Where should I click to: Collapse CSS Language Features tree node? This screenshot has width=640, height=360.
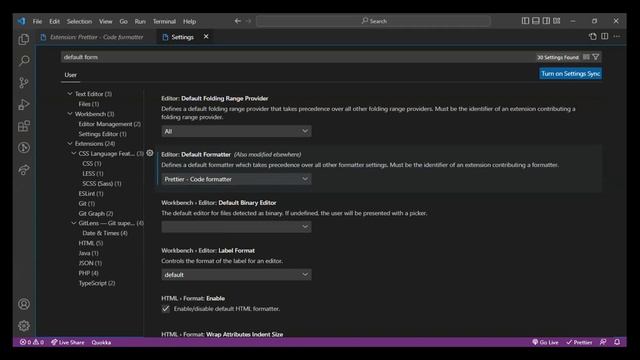[x=74, y=153]
